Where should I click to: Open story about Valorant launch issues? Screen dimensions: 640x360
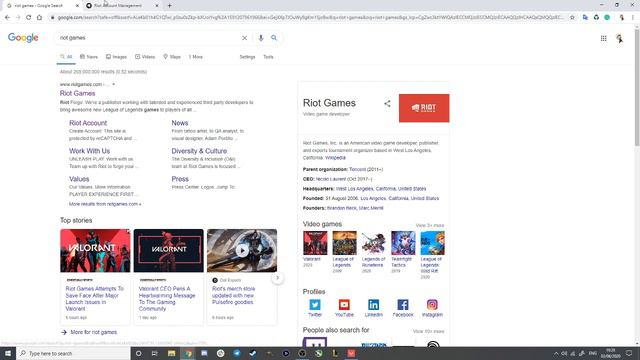click(x=95, y=298)
